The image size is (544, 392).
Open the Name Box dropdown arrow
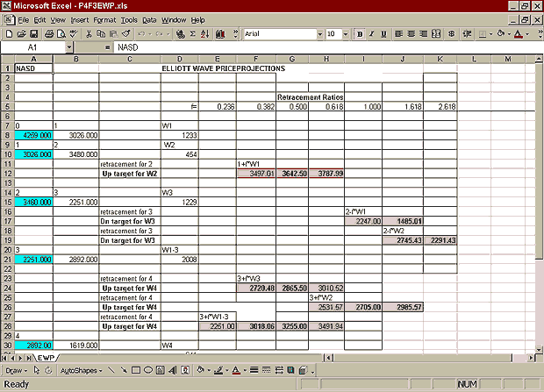pos(69,47)
